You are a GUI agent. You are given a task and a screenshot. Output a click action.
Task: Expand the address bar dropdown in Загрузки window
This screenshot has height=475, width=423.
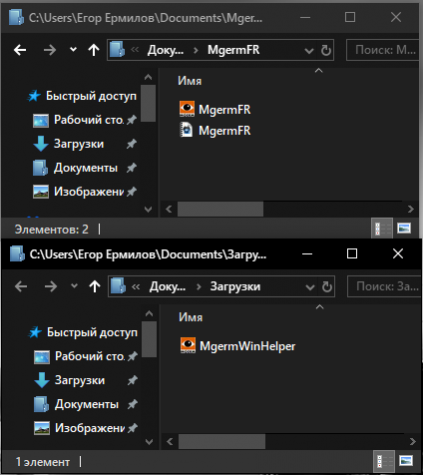point(310,287)
